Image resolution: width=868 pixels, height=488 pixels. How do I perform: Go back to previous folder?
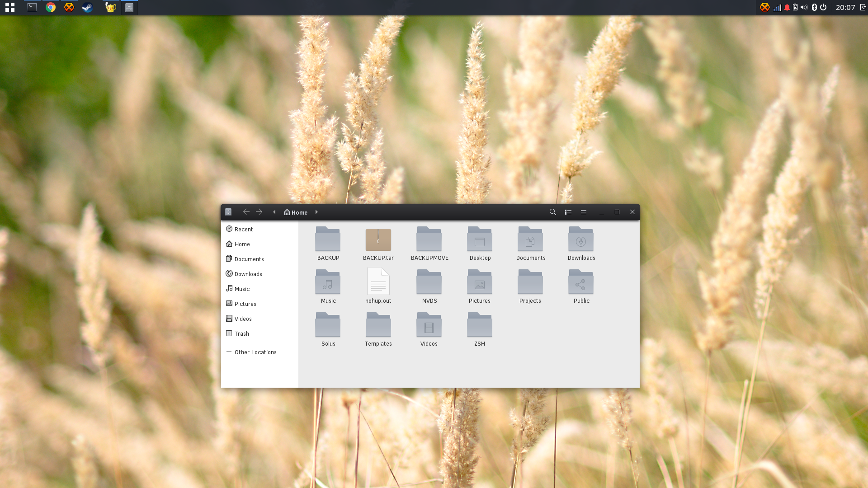tap(246, 212)
